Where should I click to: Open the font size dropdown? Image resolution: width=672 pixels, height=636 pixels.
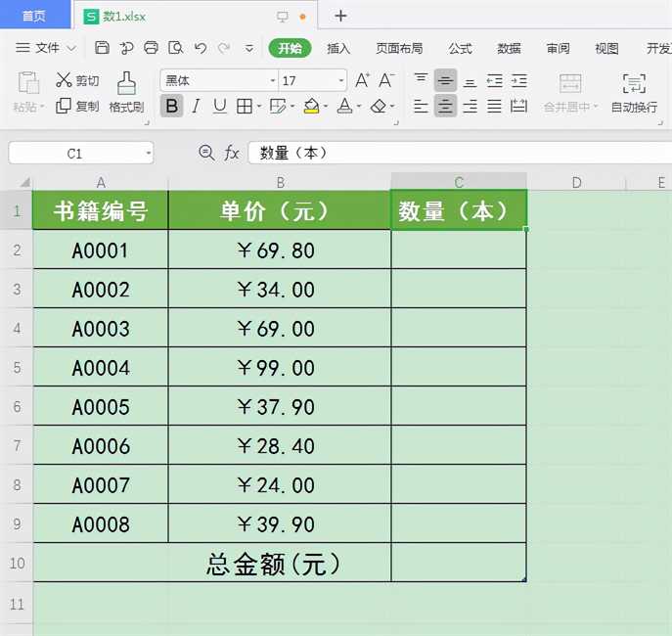340,81
